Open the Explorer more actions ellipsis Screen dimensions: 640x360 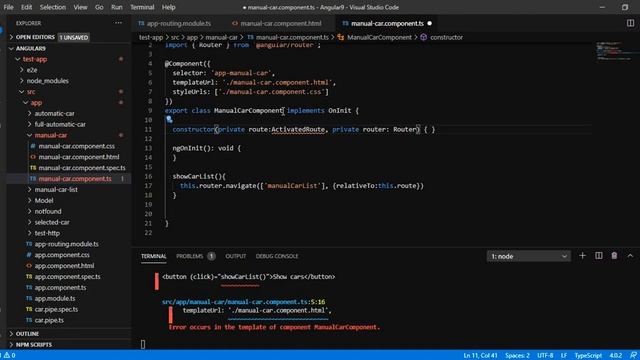(x=118, y=23)
